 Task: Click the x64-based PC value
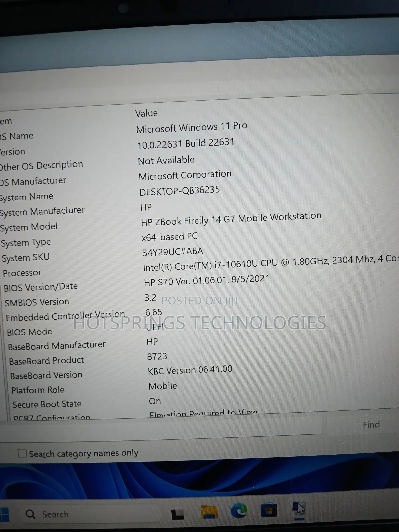click(x=170, y=237)
